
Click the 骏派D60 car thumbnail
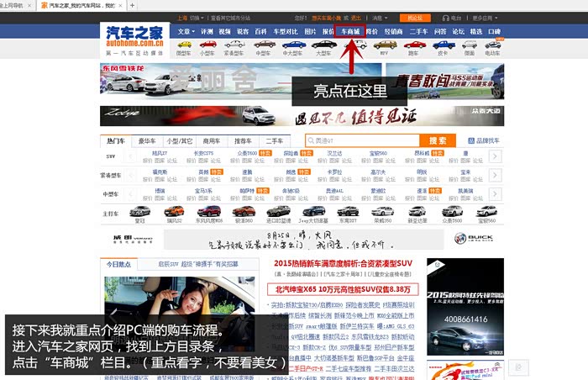coord(244,211)
